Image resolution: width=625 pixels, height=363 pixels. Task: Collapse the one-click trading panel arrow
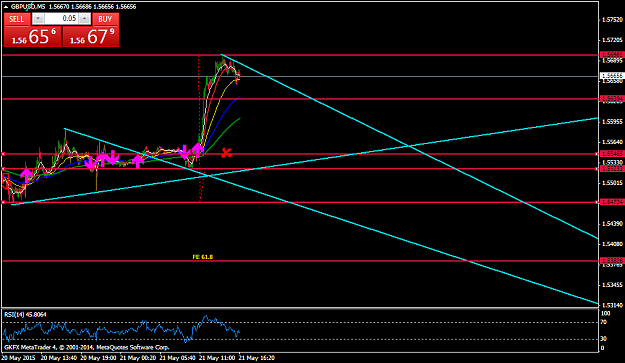point(6,7)
